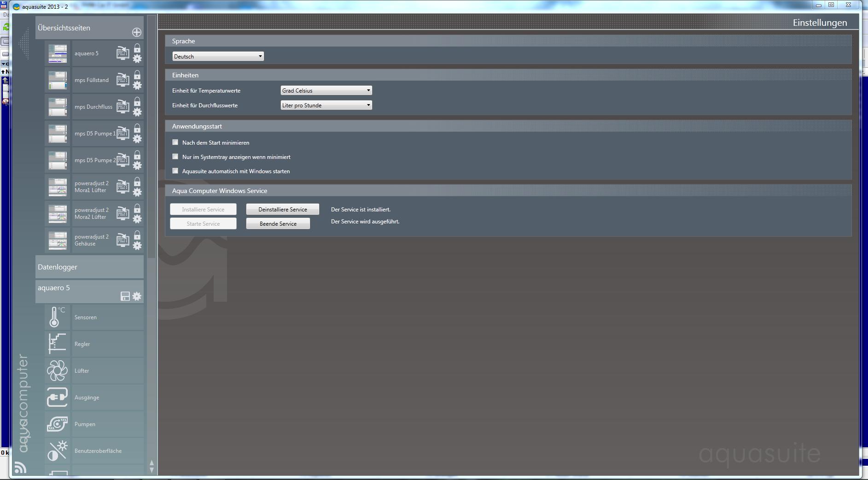Click the desktop mode icon for aquaero 5 overview page

click(x=122, y=53)
